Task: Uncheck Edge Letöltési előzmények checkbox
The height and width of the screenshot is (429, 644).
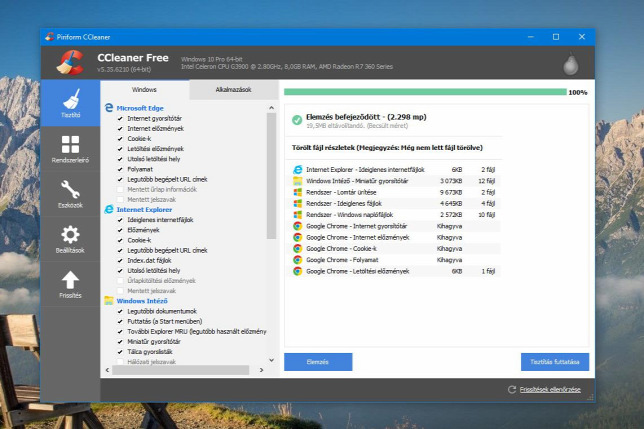Action: click(120, 149)
